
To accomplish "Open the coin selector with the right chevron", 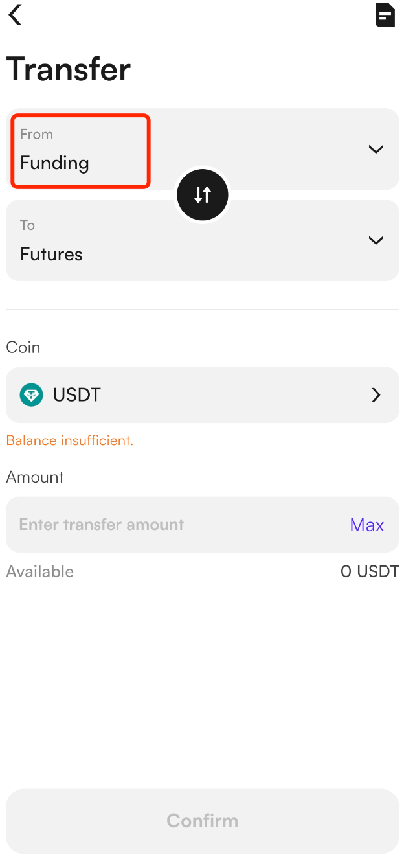I will pyautogui.click(x=376, y=395).
